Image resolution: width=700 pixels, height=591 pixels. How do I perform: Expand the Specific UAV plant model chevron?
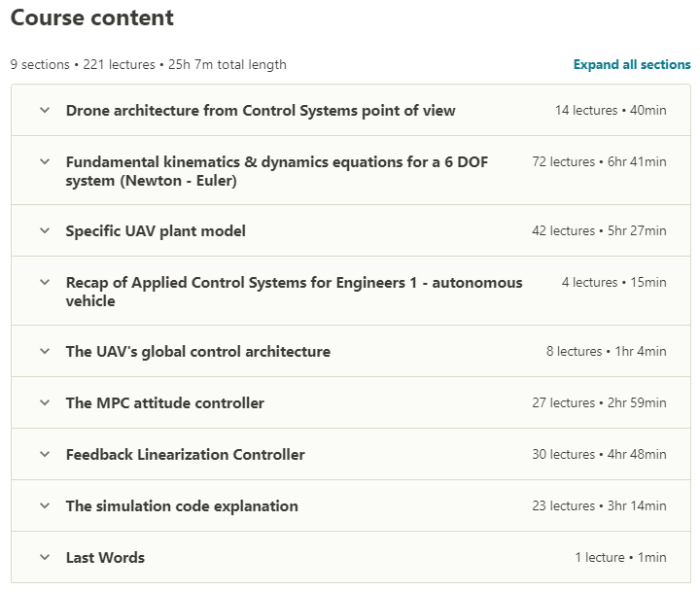(x=45, y=230)
